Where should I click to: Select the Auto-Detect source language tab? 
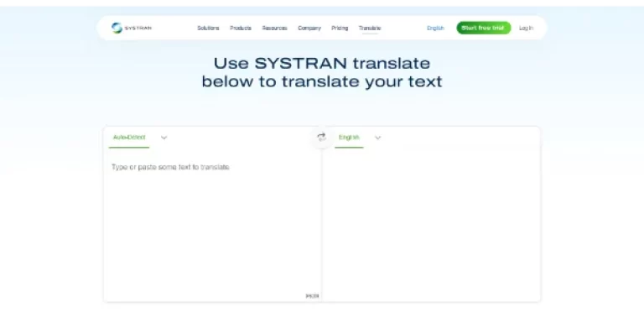[x=129, y=138]
